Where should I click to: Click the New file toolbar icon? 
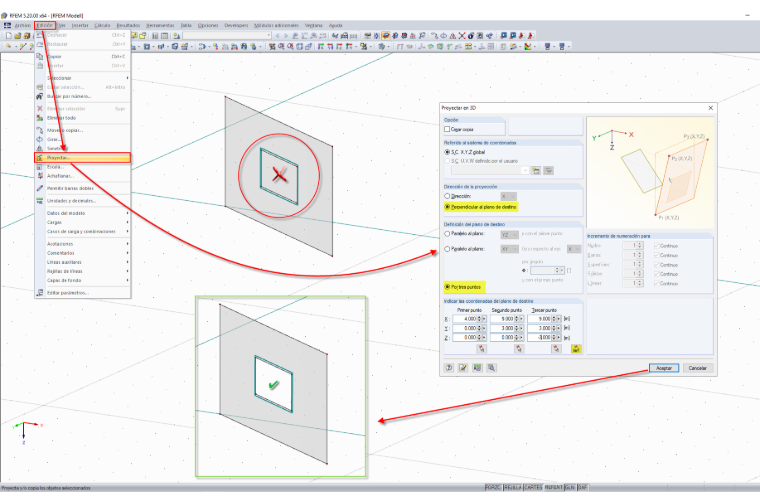click(x=9, y=35)
